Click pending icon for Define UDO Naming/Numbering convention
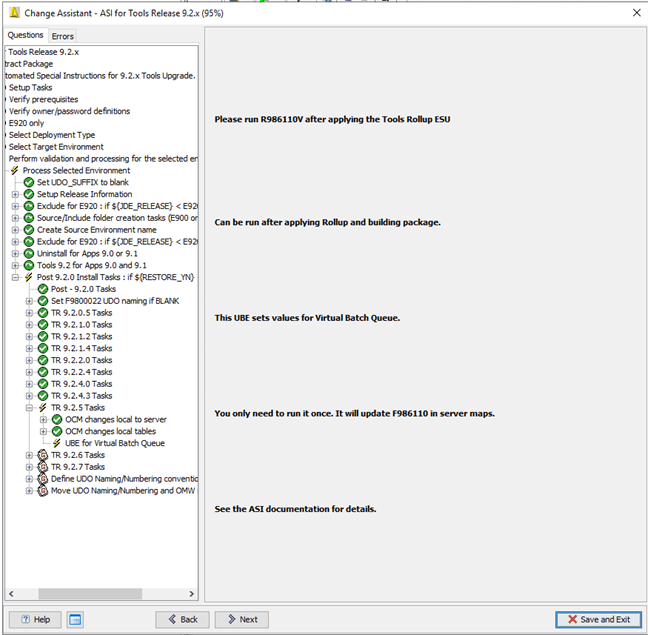The image size is (648, 635). tap(43, 479)
